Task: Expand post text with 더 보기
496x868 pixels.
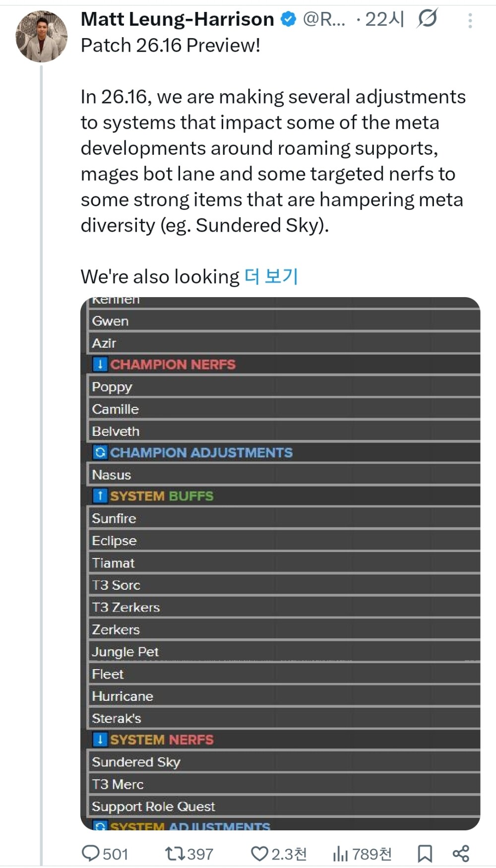Action: 271,276
